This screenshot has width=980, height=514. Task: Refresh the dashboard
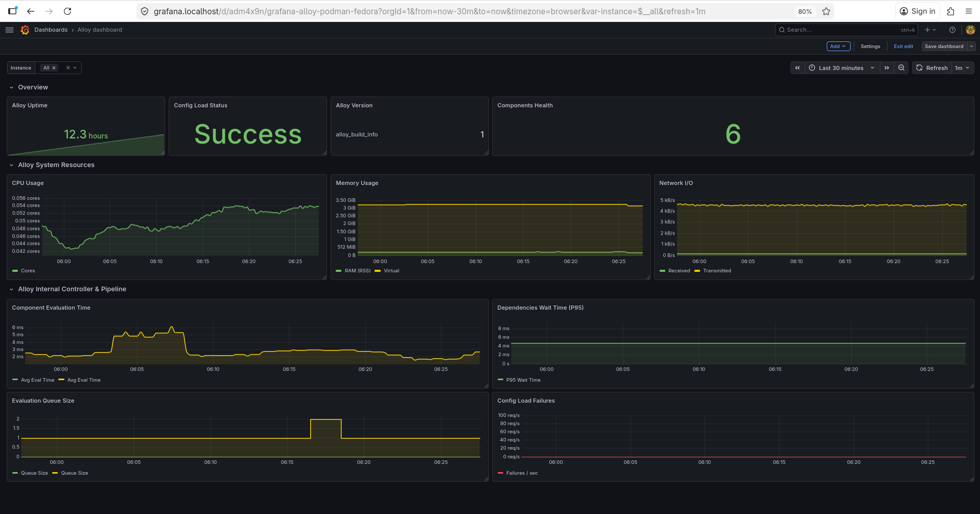[932, 67]
